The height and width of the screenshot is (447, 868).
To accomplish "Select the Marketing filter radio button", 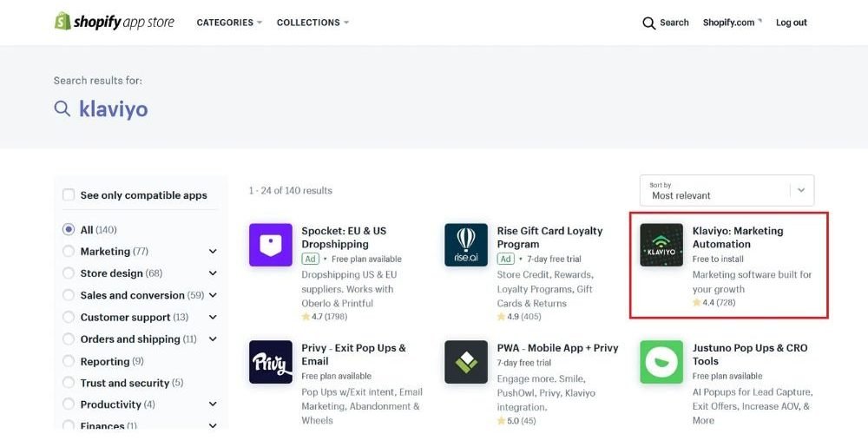I will pyautogui.click(x=69, y=251).
